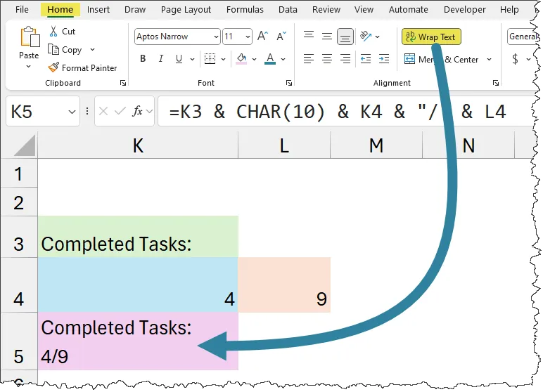The width and height of the screenshot is (543, 392).
Task: Open the fill color dropdown arrow
Action: click(x=254, y=59)
